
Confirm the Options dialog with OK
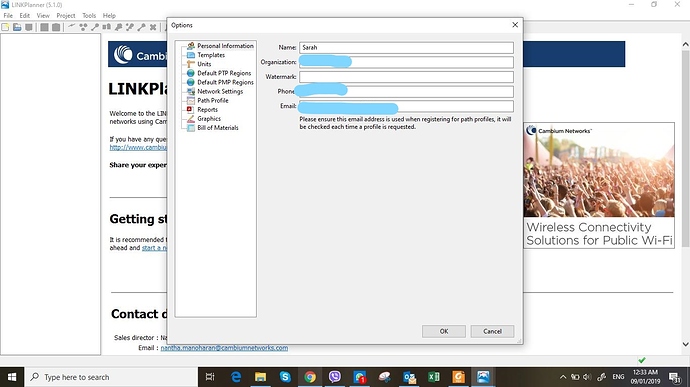click(x=444, y=331)
